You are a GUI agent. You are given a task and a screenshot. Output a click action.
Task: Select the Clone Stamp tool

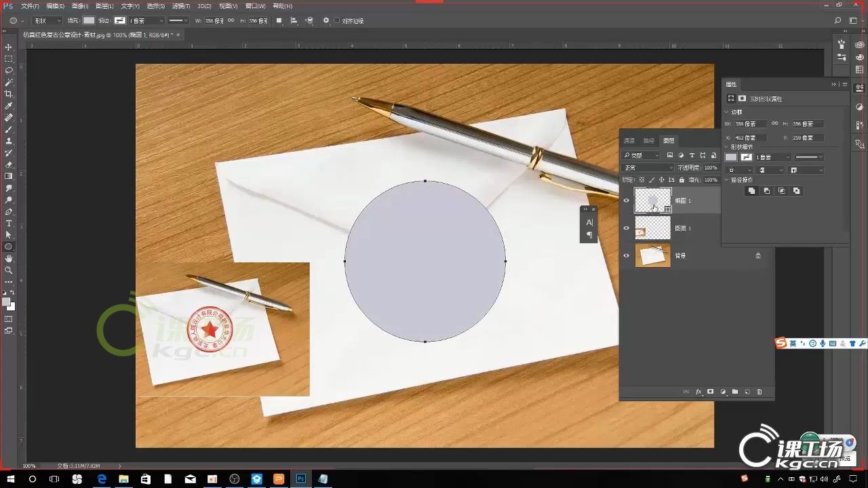9,141
